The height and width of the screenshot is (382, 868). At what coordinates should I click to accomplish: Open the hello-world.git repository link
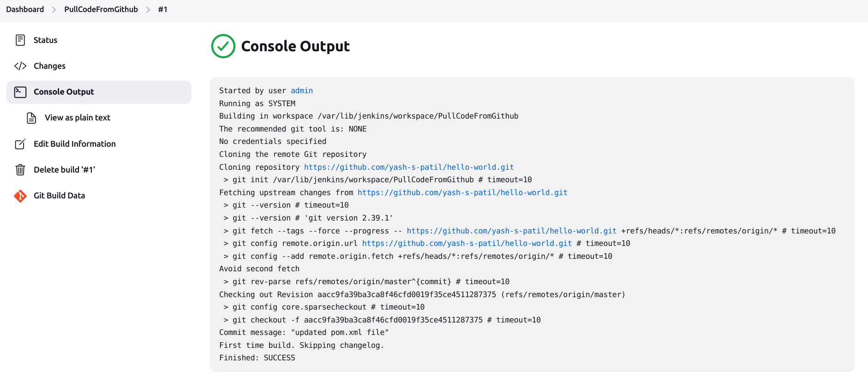click(x=408, y=167)
